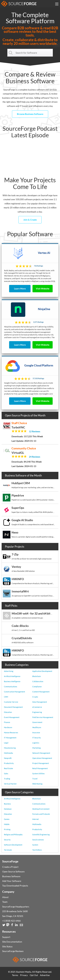Image resolution: width=60 pixels, height=980 pixels.
Task: Learn More about NinjaOne
Action: [x=20, y=345]
